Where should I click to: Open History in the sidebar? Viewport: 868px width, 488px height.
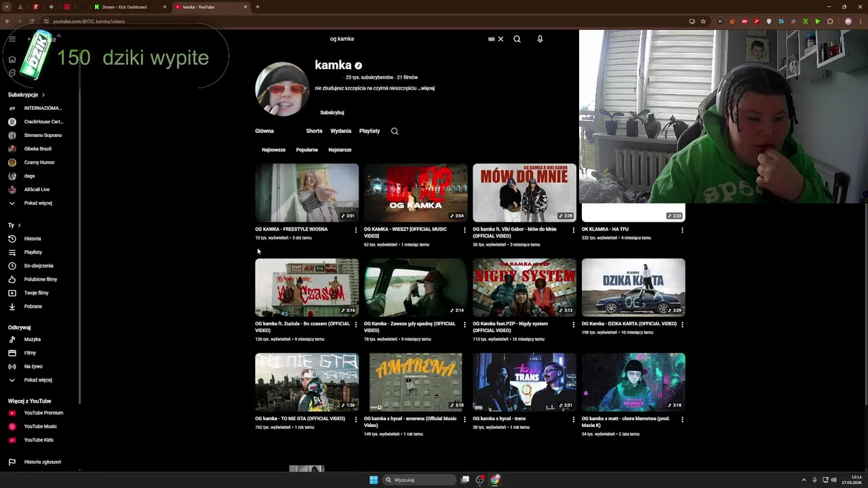click(33, 239)
